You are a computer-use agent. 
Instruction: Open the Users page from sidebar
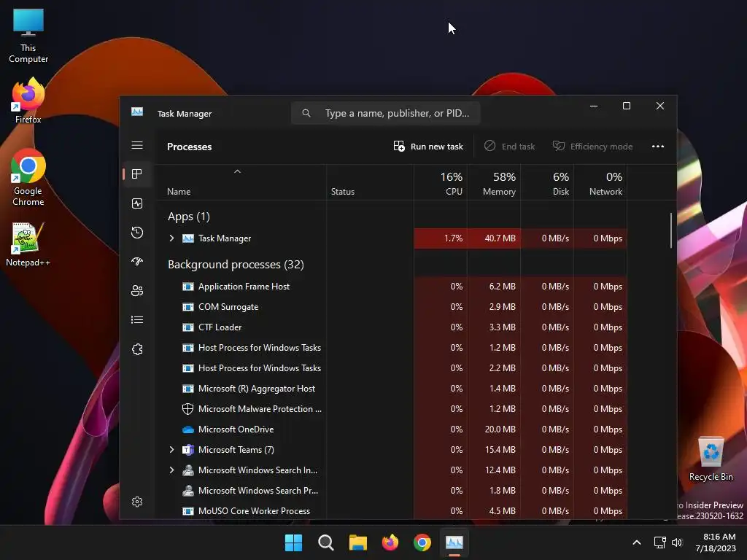[x=137, y=290]
